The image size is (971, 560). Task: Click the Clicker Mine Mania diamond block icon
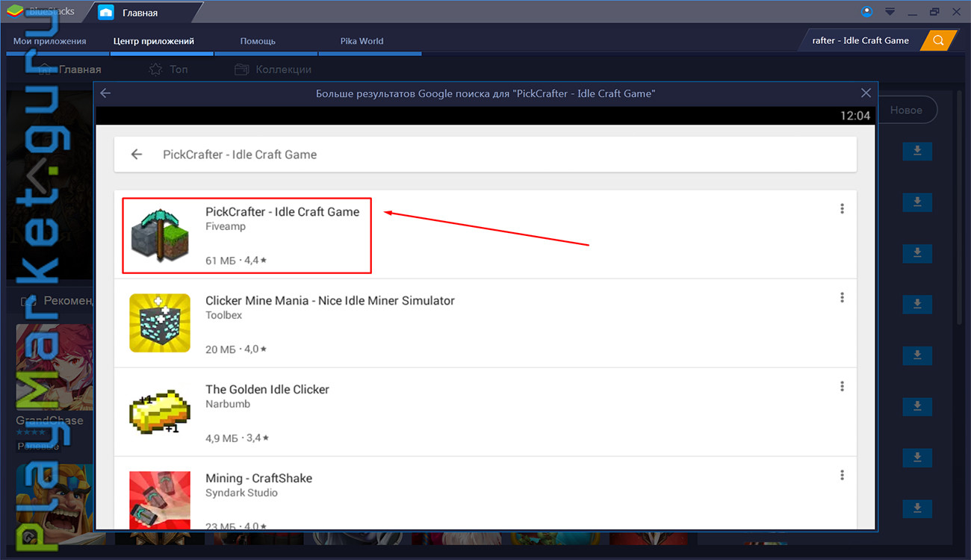click(160, 323)
